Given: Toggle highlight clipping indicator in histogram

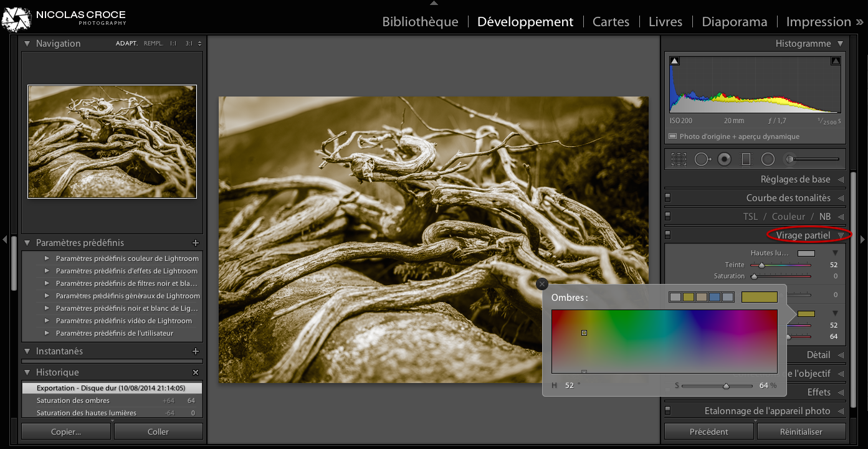Looking at the screenshot, I should (836, 61).
